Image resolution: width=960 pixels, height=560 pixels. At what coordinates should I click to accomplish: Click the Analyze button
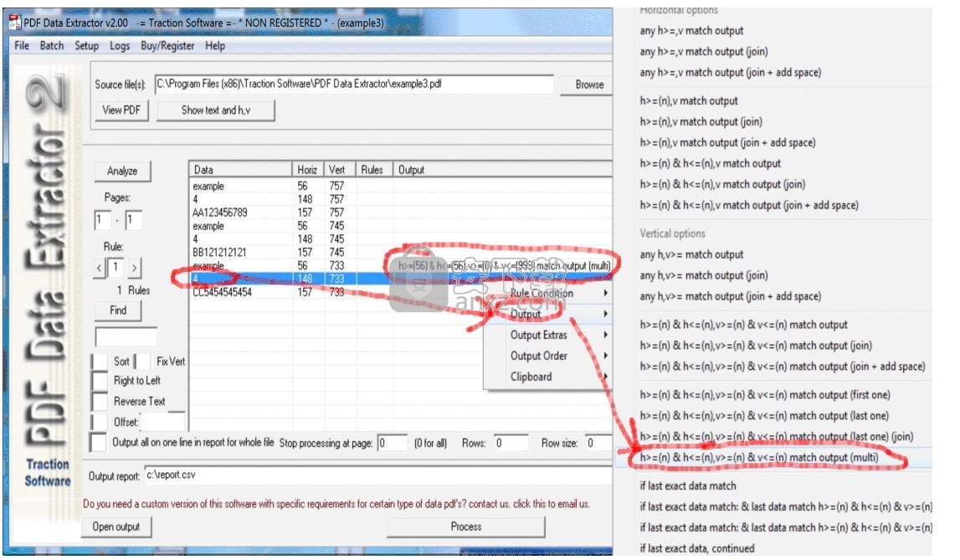coord(122,171)
